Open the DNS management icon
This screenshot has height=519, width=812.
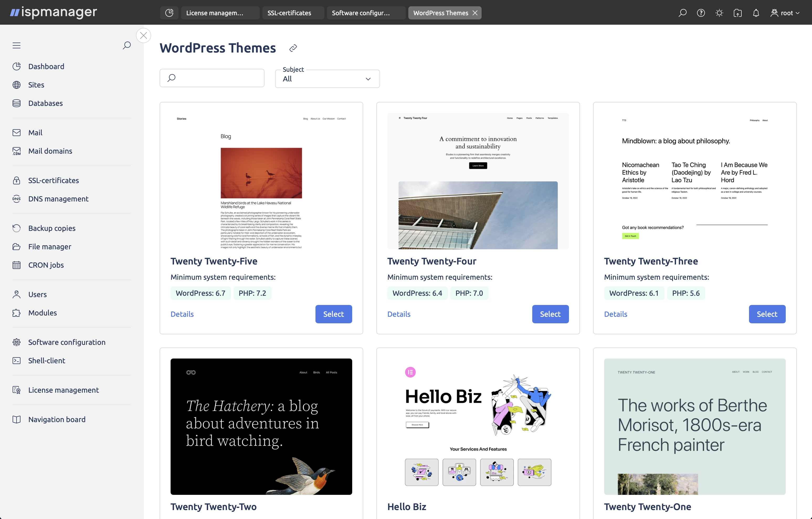tap(17, 199)
